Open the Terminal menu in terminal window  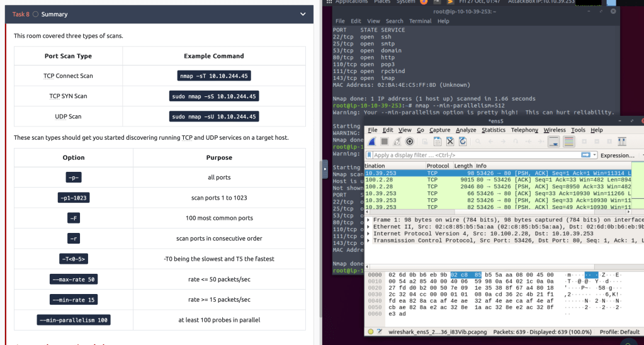pyautogui.click(x=420, y=21)
